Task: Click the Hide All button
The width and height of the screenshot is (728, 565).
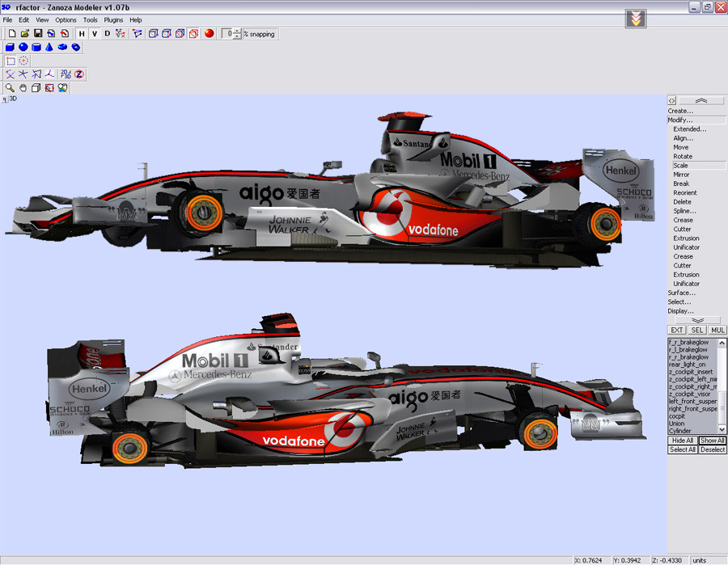Action: 683,441
